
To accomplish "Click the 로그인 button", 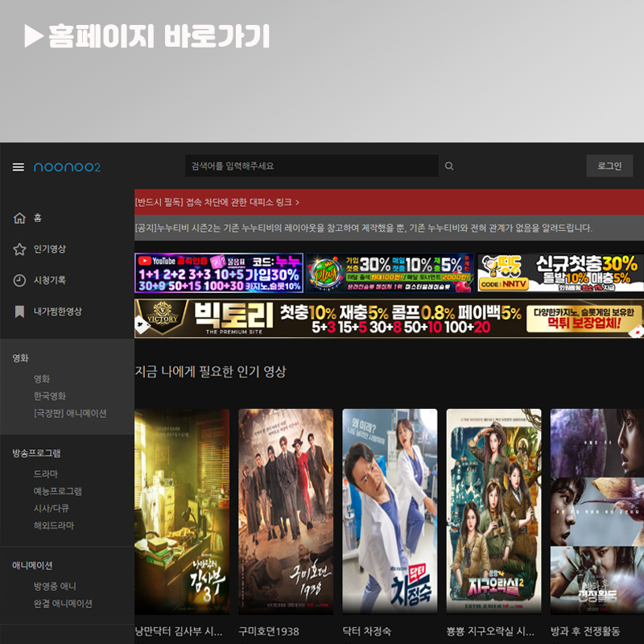I will coord(609,166).
